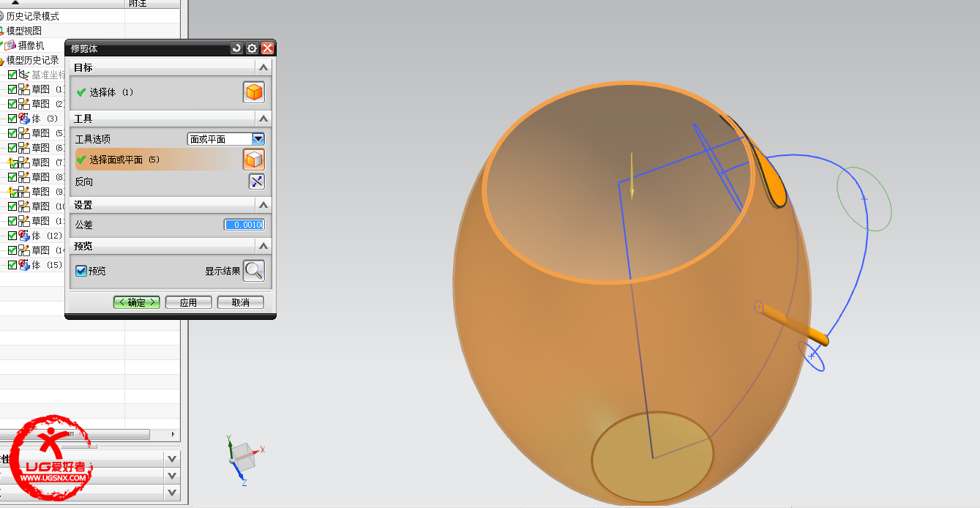The height and width of the screenshot is (508, 980).
Task: Expand the bottom panel labelled ending 性
Action: coord(172,459)
